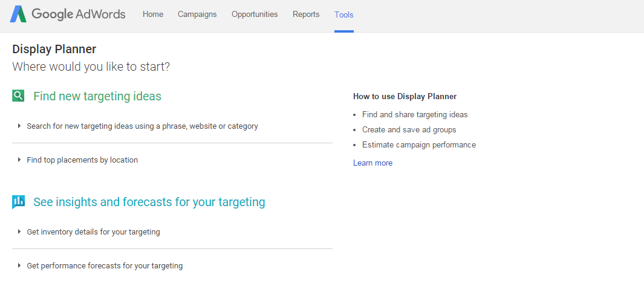Screen dimensions: 644x298
Task: Open the Campaigns tab
Action: (197, 15)
